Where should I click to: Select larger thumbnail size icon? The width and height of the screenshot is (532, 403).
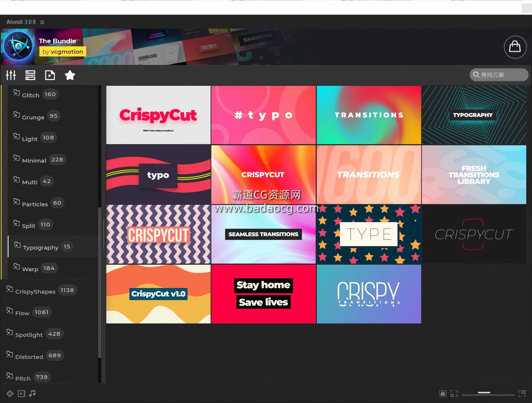(x=522, y=394)
